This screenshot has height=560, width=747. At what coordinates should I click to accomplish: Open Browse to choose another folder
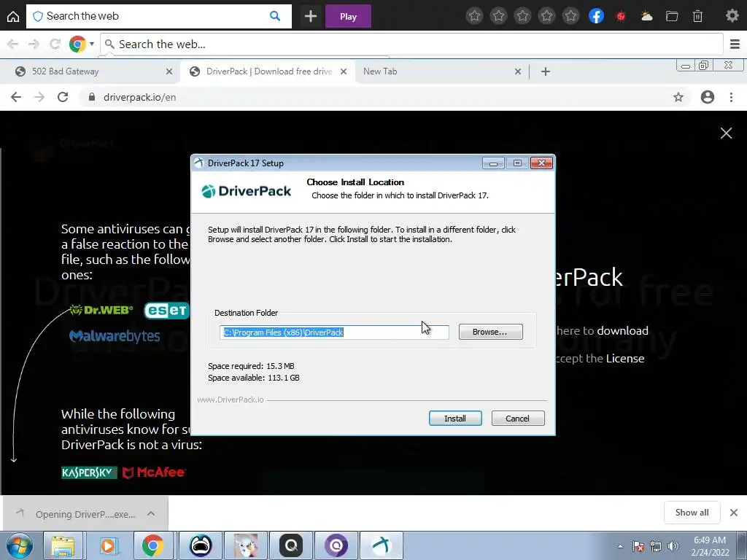490,332
